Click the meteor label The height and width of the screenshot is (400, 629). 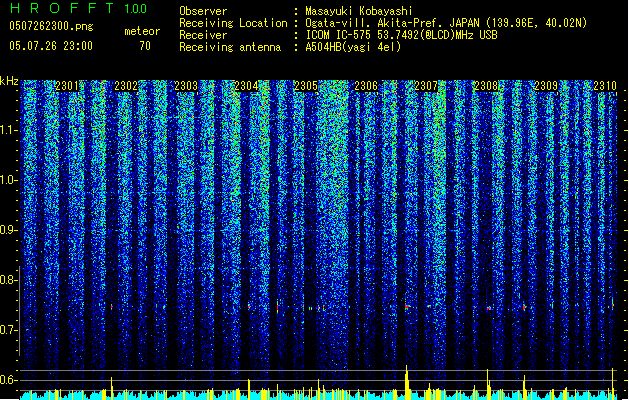click(142, 31)
